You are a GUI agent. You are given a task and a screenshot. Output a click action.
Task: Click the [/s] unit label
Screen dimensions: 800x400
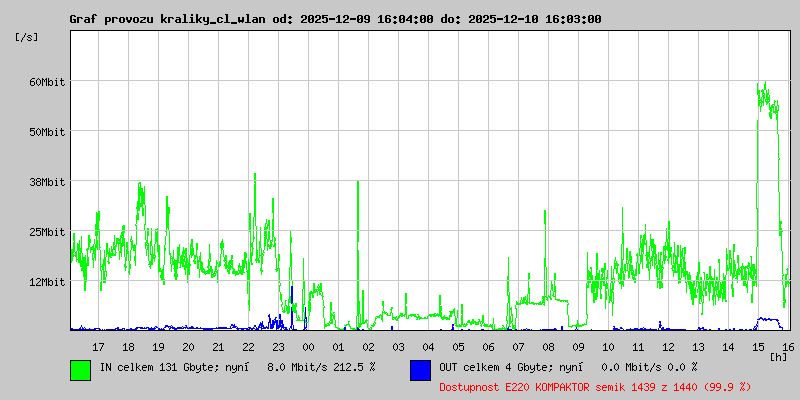[x=27, y=36]
